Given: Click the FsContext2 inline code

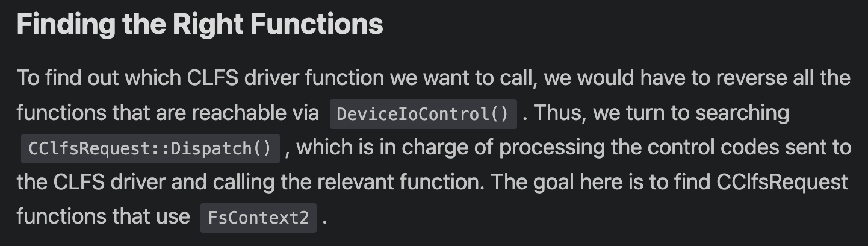Looking at the screenshot, I should 258,218.
